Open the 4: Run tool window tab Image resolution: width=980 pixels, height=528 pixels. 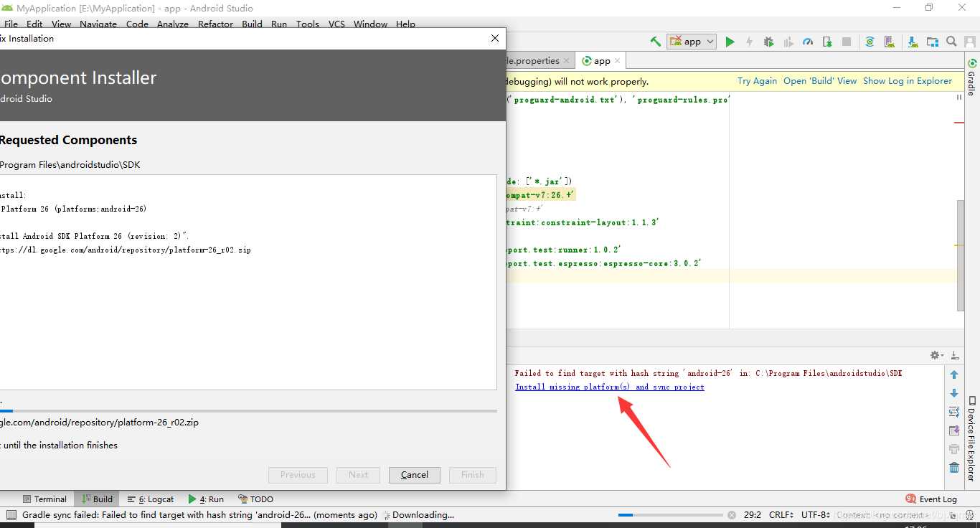pyautogui.click(x=206, y=499)
